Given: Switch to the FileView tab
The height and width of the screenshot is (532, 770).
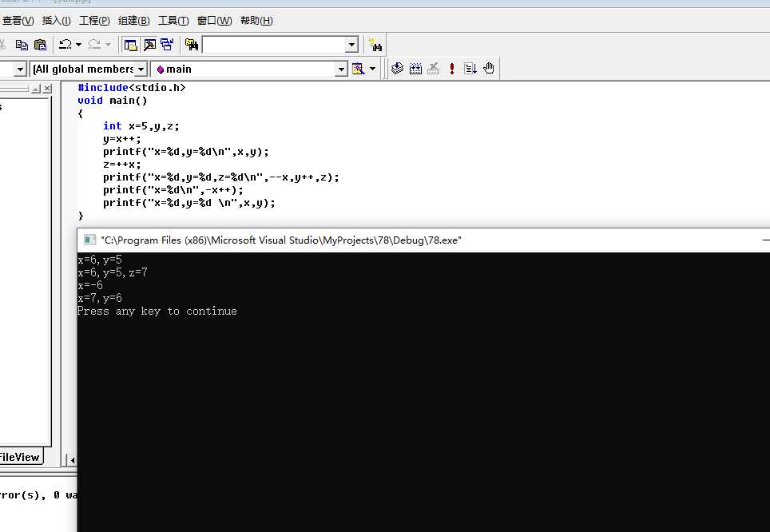Looking at the screenshot, I should (x=20, y=457).
